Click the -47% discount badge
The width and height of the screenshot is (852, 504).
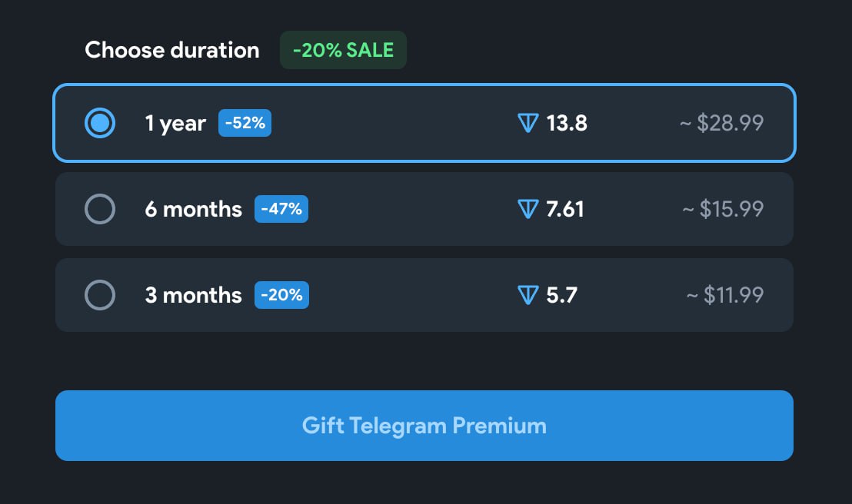[x=281, y=209]
